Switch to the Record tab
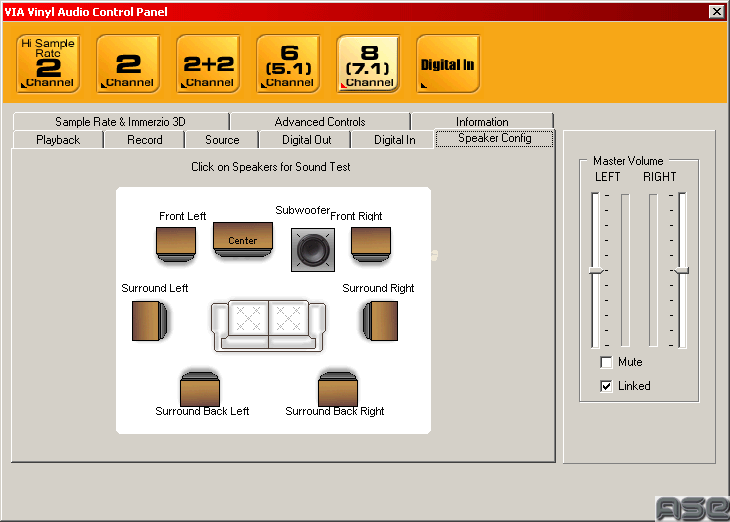The width and height of the screenshot is (730, 522). [x=145, y=140]
